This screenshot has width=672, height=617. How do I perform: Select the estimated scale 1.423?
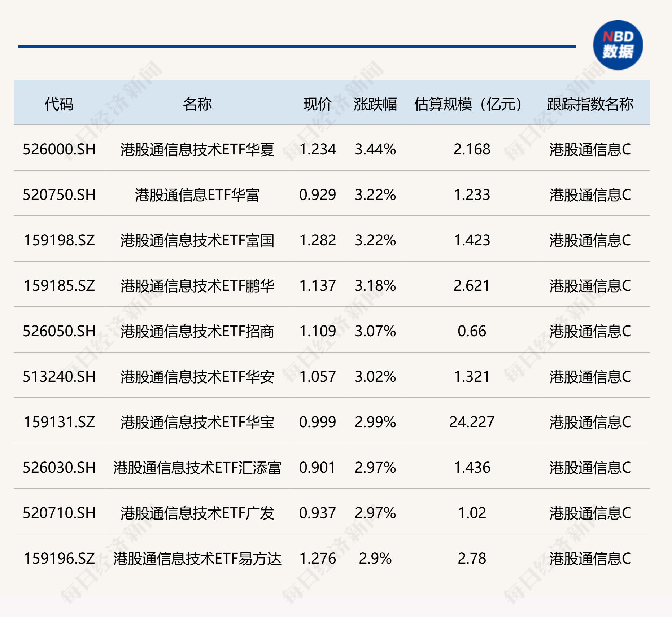point(472,240)
